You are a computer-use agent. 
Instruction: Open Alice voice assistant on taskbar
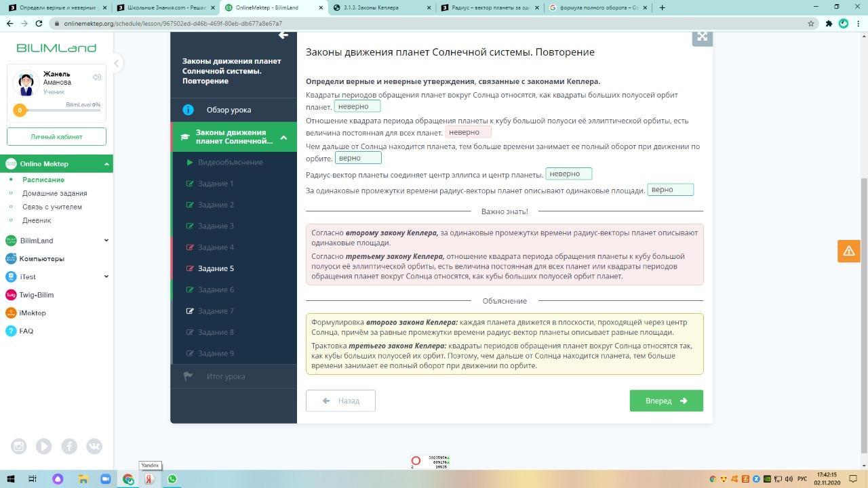tap(58, 479)
